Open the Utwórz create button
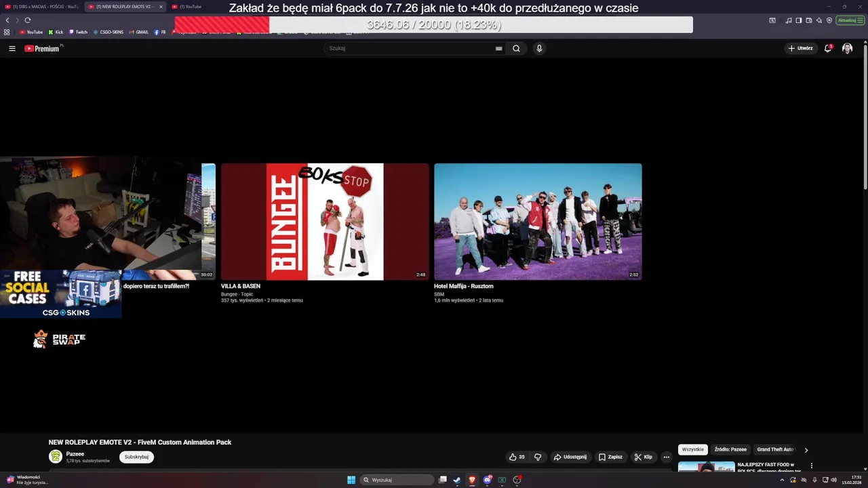This screenshot has height=488, width=868. point(800,48)
